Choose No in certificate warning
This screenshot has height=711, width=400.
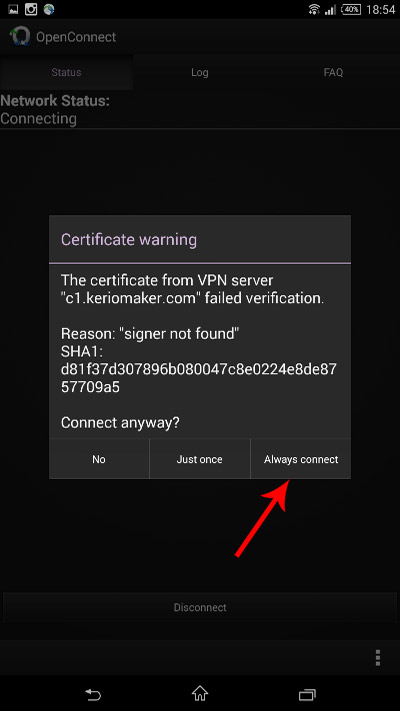coord(99,459)
